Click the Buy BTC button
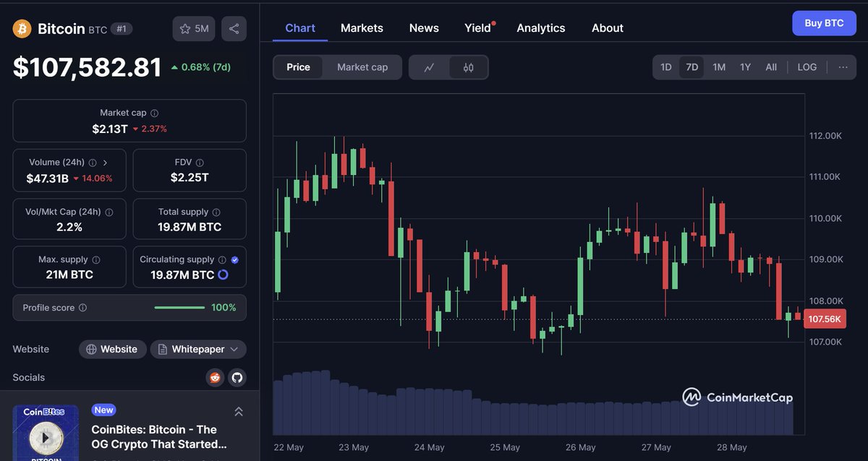Image resolution: width=868 pixels, height=461 pixels. (824, 23)
